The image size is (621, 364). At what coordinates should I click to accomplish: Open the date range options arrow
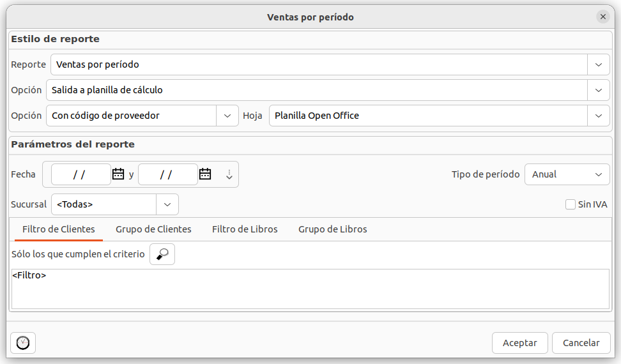point(229,174)
